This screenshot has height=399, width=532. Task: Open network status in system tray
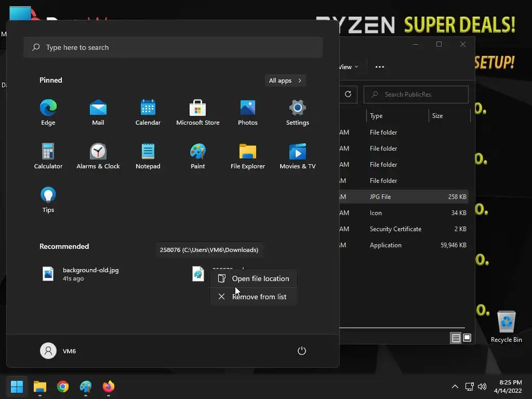point(469,387)
